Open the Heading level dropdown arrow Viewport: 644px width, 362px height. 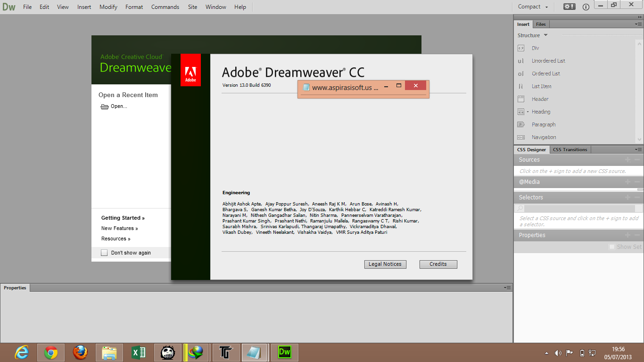coord(528,112)
